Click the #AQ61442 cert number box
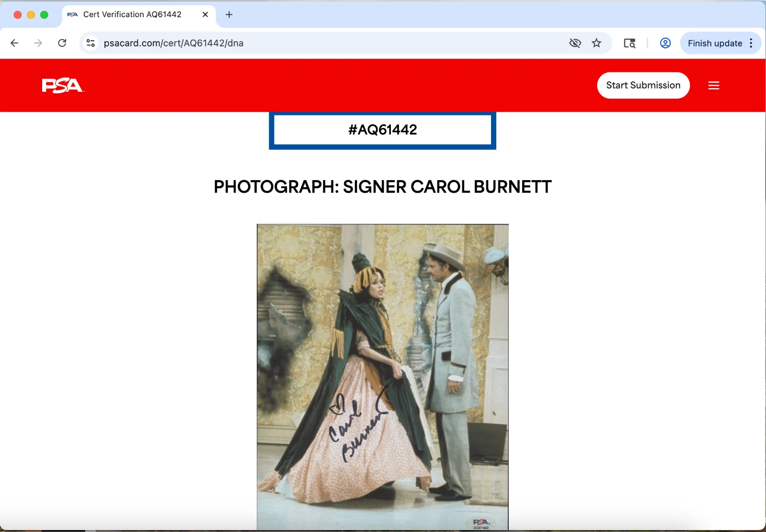766x532 pixels. click(x=382, y=130)
